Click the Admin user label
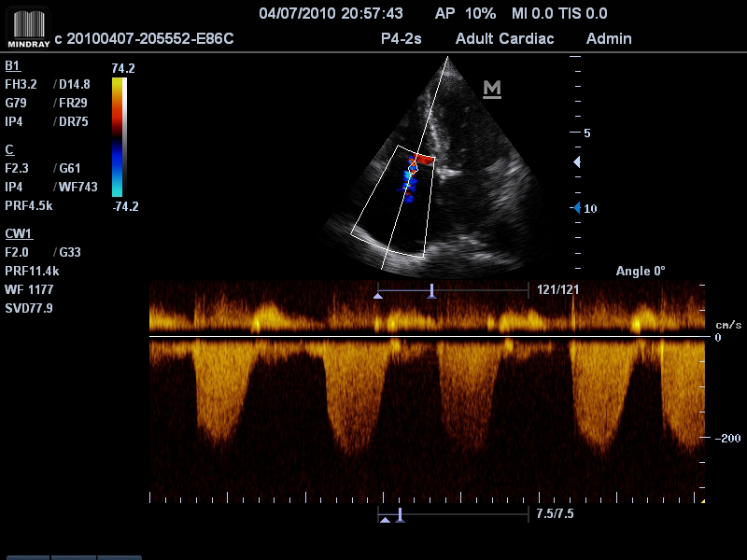This screenshot has width=747, height=560. [x=609, y=39]
